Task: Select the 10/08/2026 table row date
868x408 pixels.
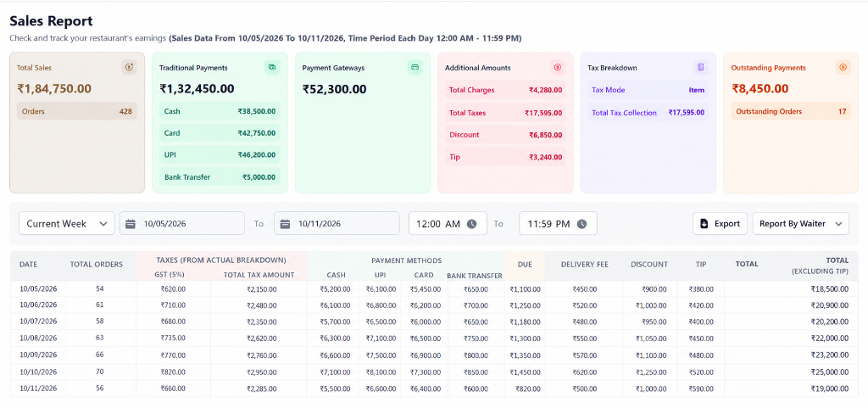Action: point(38,338)
